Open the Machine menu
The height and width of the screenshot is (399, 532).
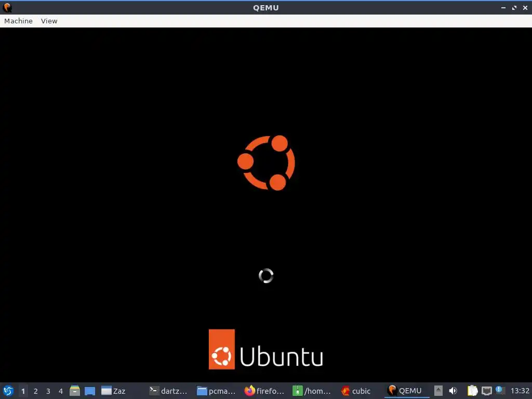coord(18,21)
